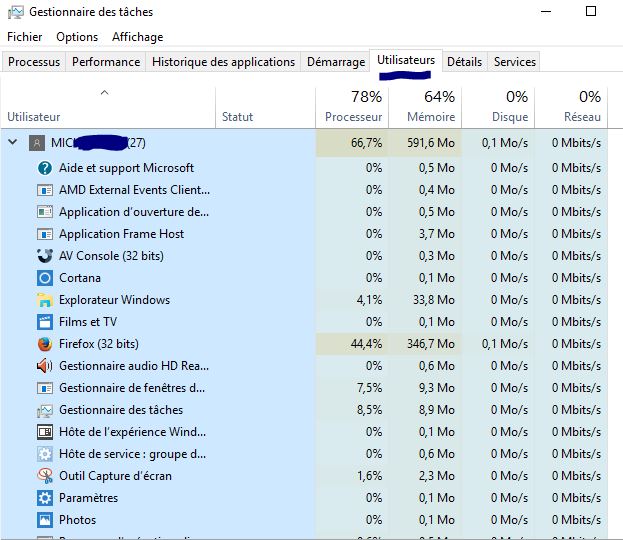Click the Photos app icon
Viewport: 623px width, 540px height.
click(x=45, y=520)
